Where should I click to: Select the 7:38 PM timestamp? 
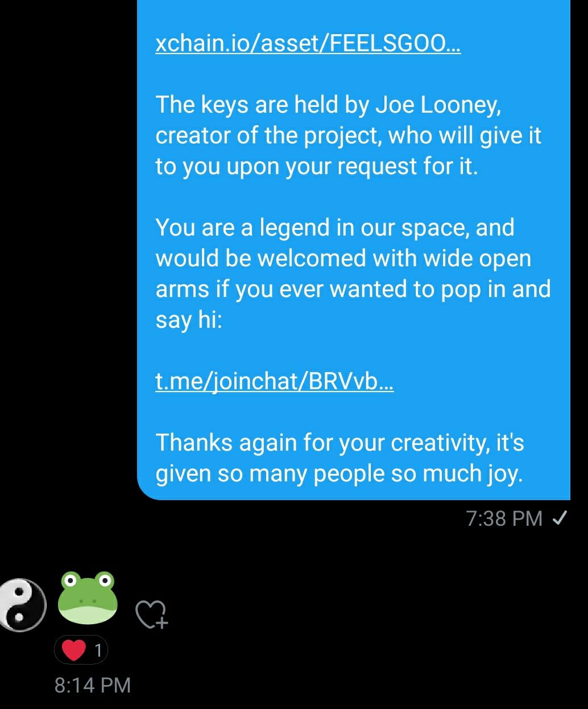(x=504, y=518)
